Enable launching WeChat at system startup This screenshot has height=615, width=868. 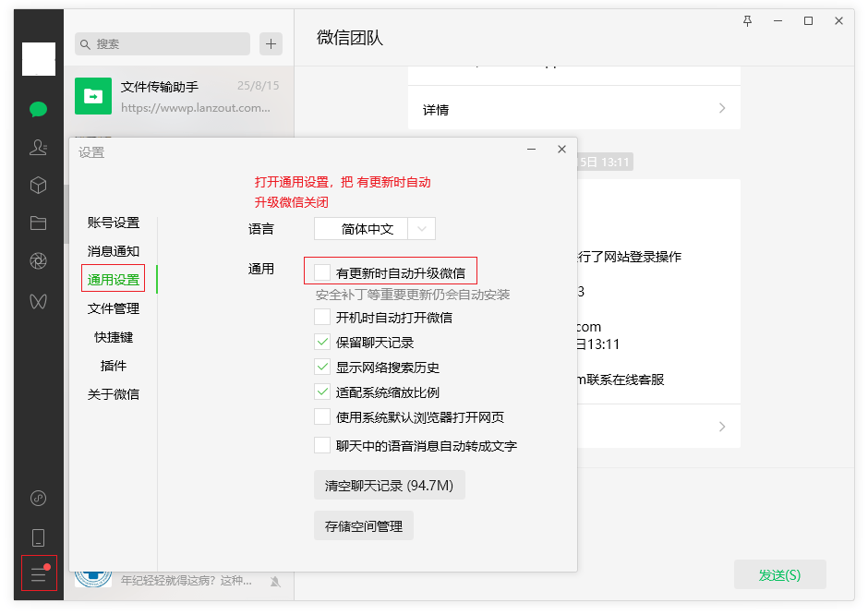(321, 317)
